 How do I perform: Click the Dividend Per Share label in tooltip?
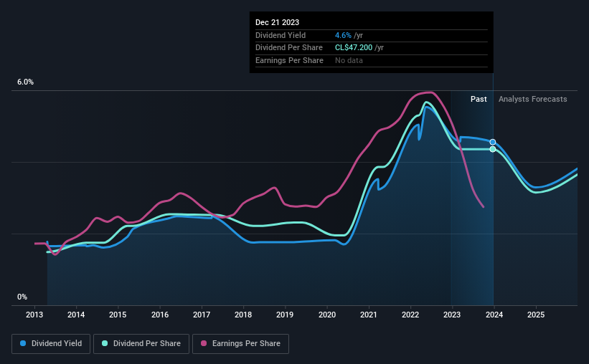[x=289, y=48]
